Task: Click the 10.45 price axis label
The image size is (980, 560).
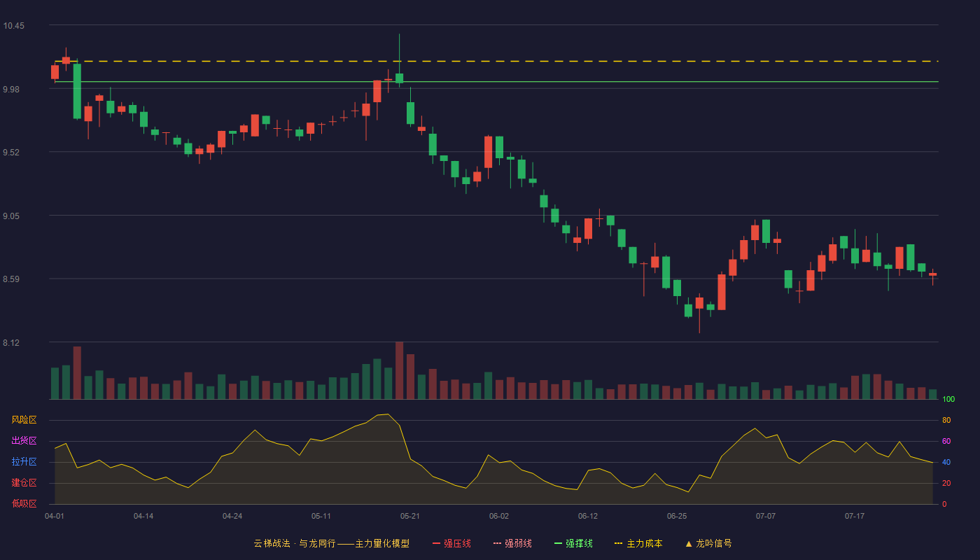Action: pos(13,26)
